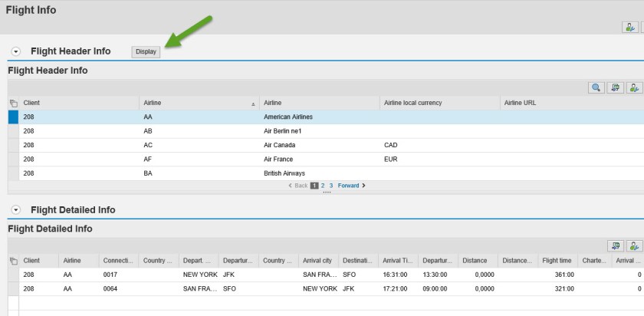This screenshot has height=316, width=644.
Task: Click Forward pagination link
Action: coord(350,186)
